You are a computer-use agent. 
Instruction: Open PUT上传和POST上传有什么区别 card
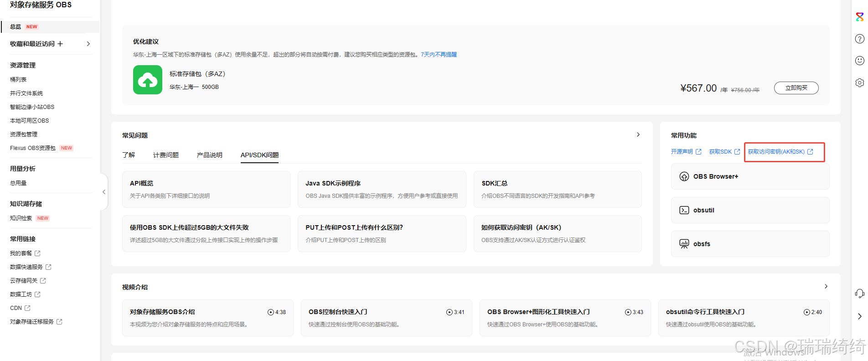(382, 233)
